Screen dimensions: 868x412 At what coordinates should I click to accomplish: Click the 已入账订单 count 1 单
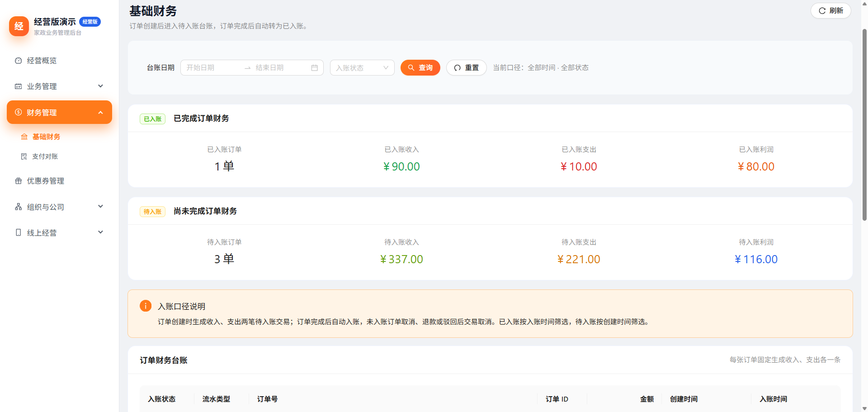click(224, 166)
